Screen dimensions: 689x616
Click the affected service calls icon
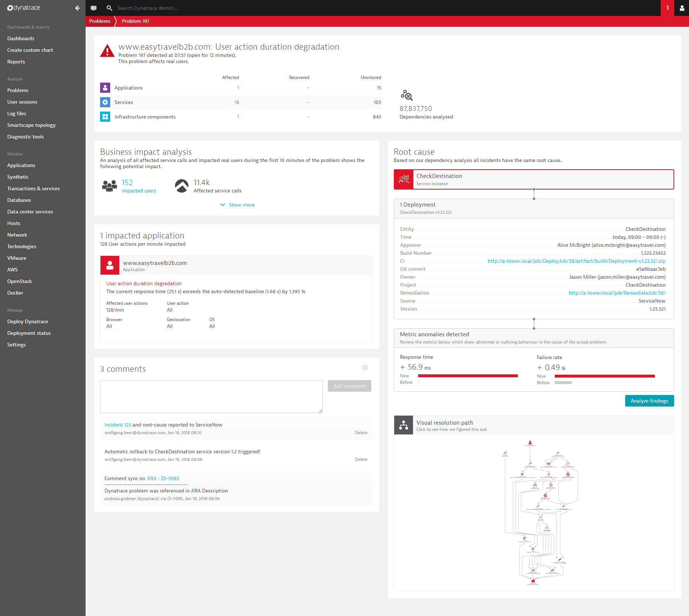pos(182,186)
